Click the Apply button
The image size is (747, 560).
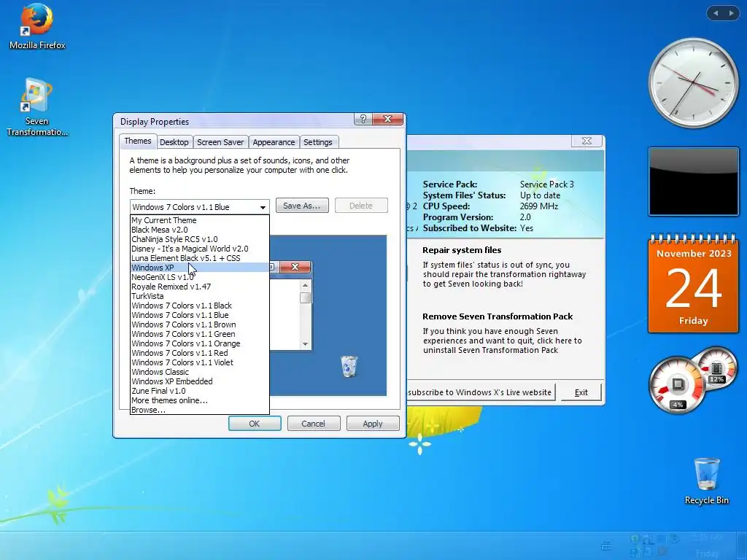click(x=373, y=424)
